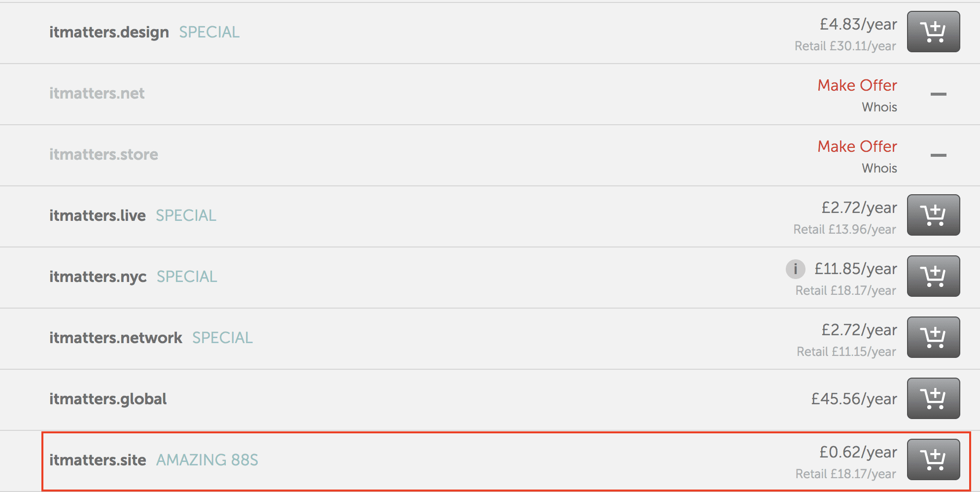Click SPECIAL label next to itmatters.live
Screen dimensions: 980x492
tap(186, 215)
